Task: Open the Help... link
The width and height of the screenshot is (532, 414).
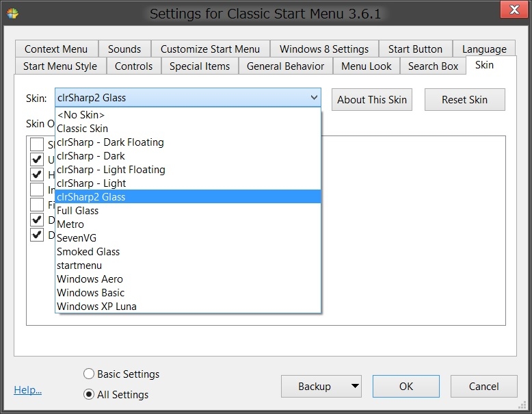Action: (27, 390)
